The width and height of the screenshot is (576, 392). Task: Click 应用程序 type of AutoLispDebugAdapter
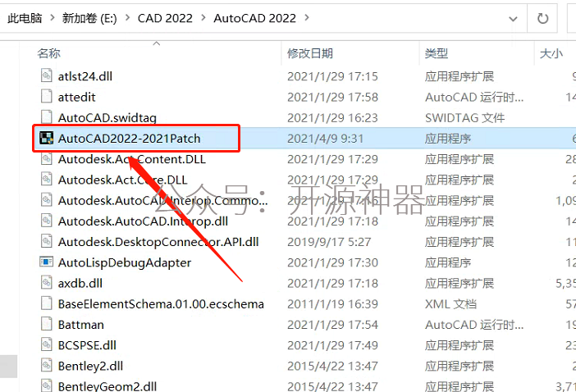(x=448, y=262)
